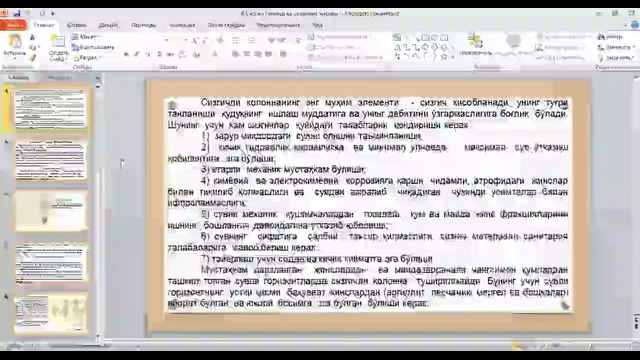Apply text shadow formatting

pos(160,54)
